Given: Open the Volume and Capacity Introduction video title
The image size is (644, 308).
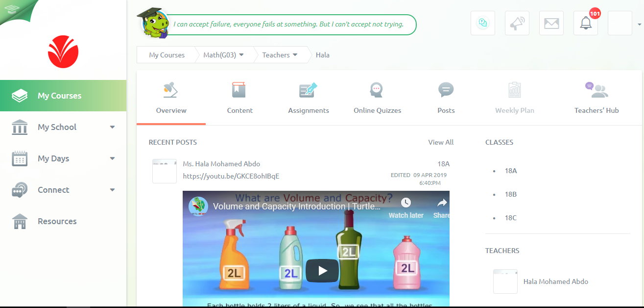Looking at the screenshot, I should (x=297, y=206).
